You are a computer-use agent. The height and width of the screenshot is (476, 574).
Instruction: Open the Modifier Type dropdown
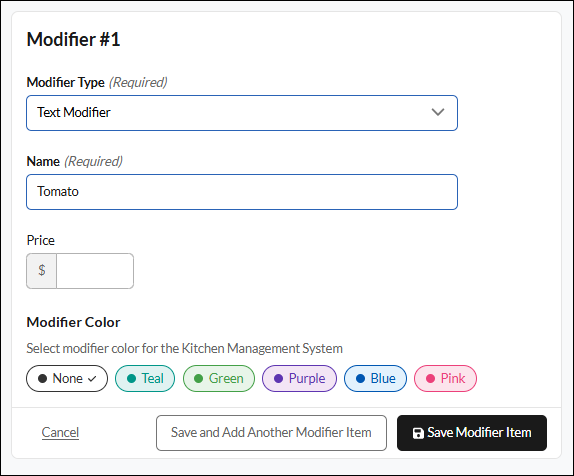(x=242, y=113)
